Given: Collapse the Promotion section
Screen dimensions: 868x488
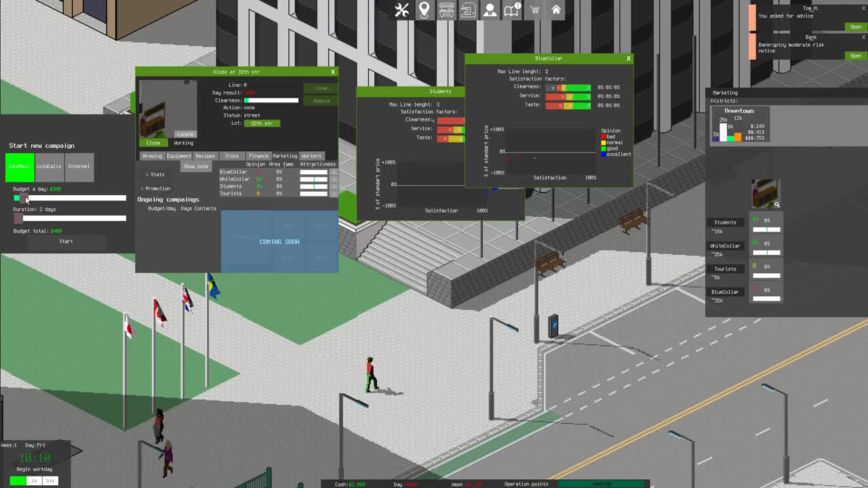Looking at the screenshot, I should (157, 188).
